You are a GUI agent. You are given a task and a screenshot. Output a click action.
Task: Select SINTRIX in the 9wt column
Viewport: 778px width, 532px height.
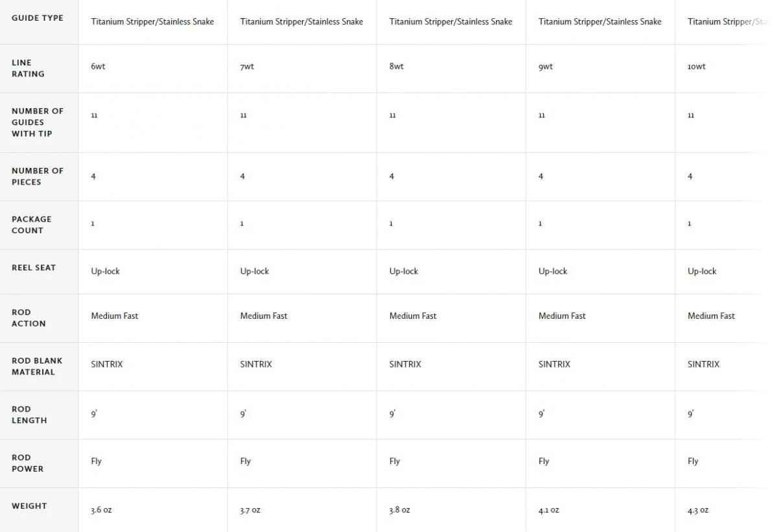(x=554, y=364)
